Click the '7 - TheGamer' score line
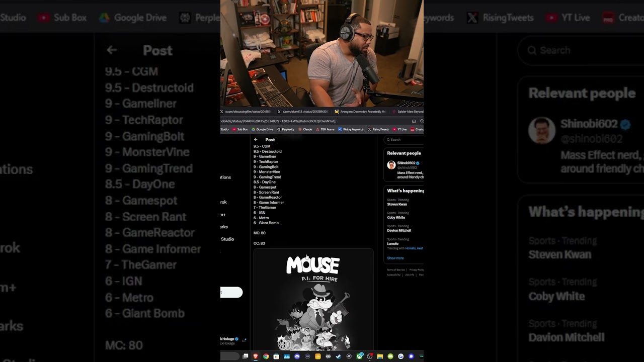This screenshot has height=362, width=644. point(265,208)
